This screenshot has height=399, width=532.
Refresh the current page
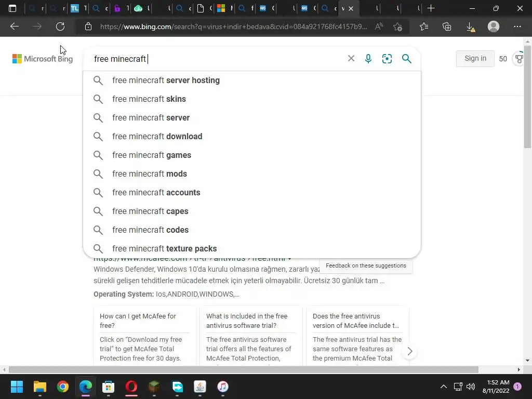click(x=60, y=26)
